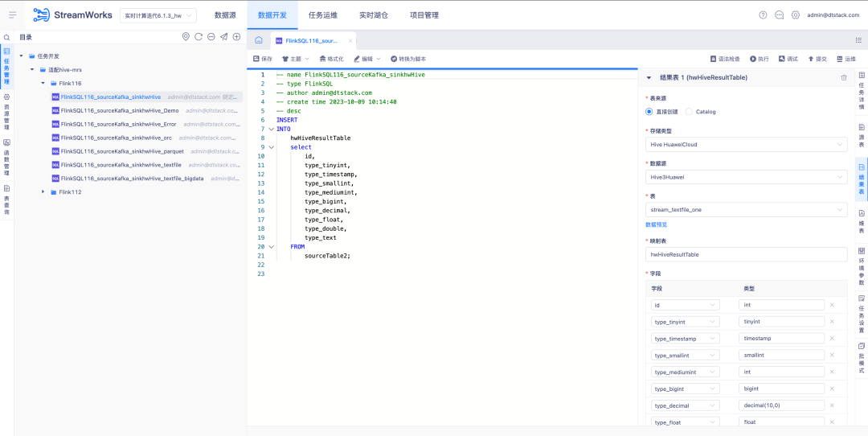The height and width of the screenshot is (436, 868).
Task: Go to 实时湖仓 top menu
Action: (374, 15)
